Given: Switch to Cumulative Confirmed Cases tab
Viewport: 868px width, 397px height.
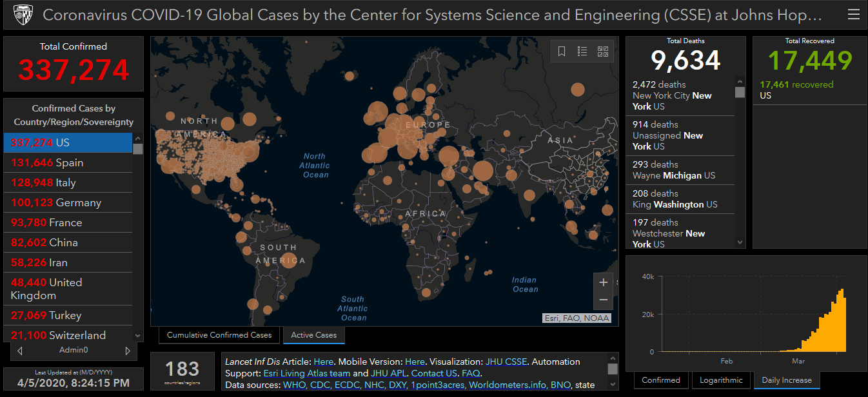Looking at the screenshot, I should point(219,335).
